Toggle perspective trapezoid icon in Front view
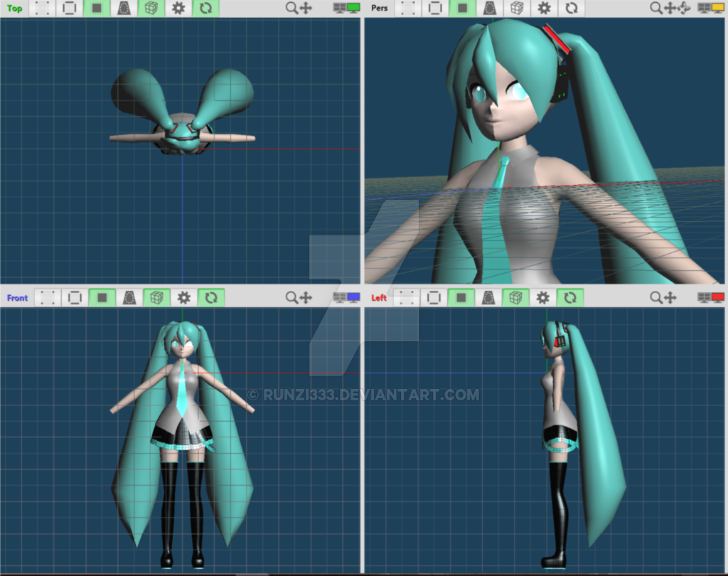This screenshot has height=576, width=728. (129, 298)
